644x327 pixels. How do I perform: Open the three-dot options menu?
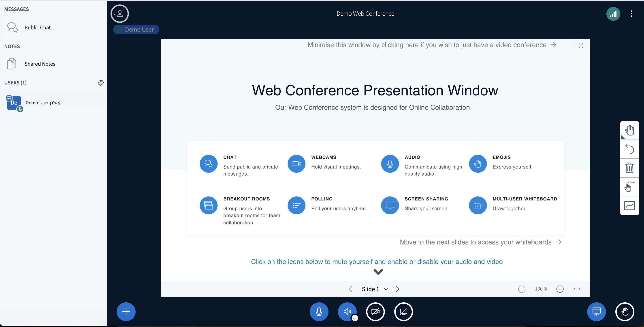click(631, 14)
